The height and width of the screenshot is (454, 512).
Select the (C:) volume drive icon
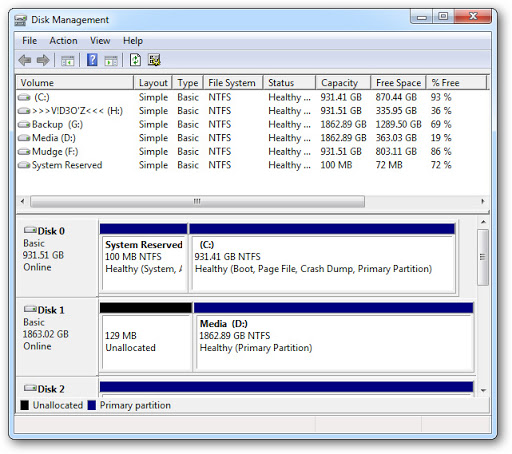pos(24,97)
